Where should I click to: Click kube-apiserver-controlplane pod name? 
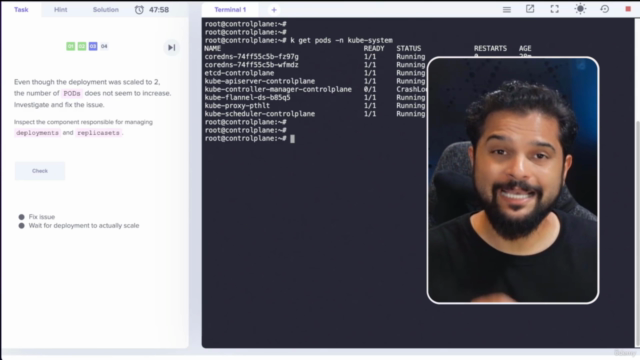point(260,81)
